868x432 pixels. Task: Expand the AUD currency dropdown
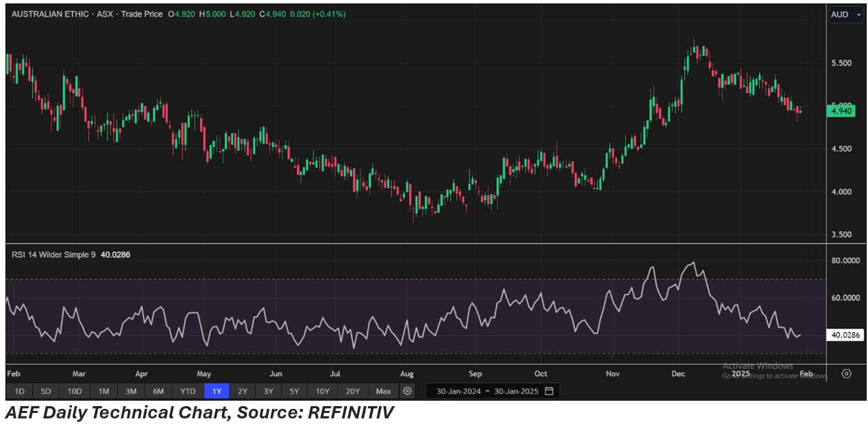(x=846, y=14)
